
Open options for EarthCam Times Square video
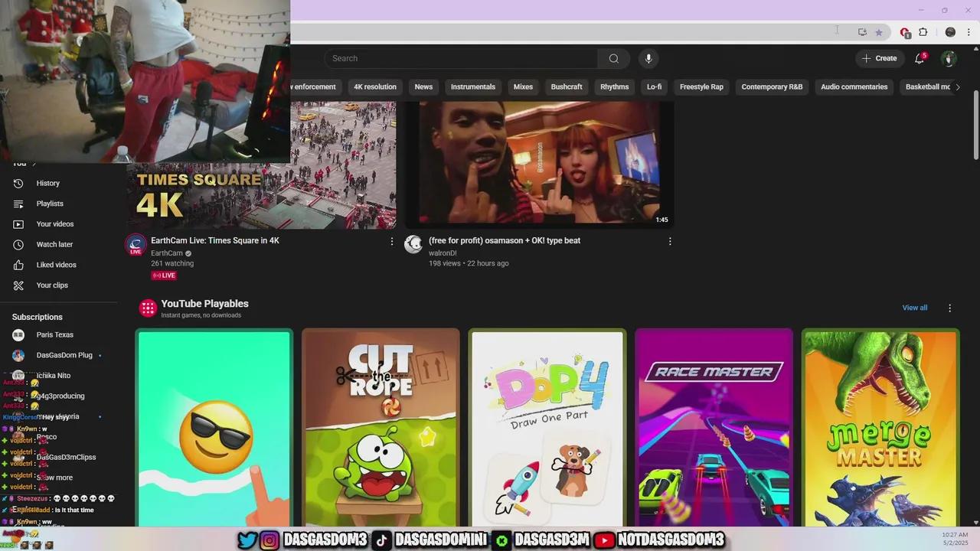point(392,241)
